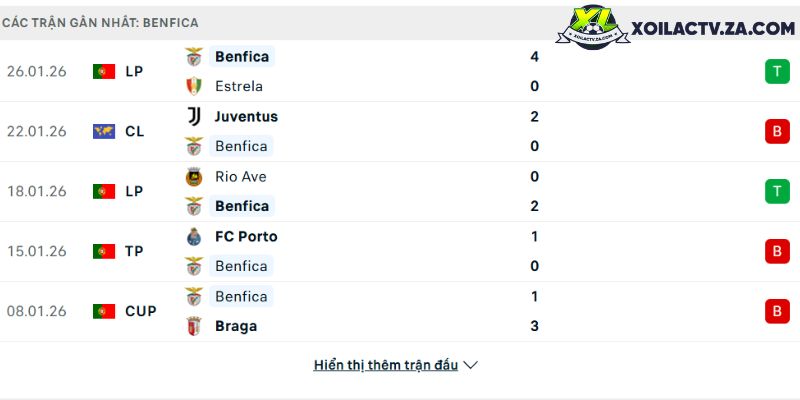Viewport: 800px width, 400px height.
Task: Click the Braga club crest
Action: (x=194, y=326)
